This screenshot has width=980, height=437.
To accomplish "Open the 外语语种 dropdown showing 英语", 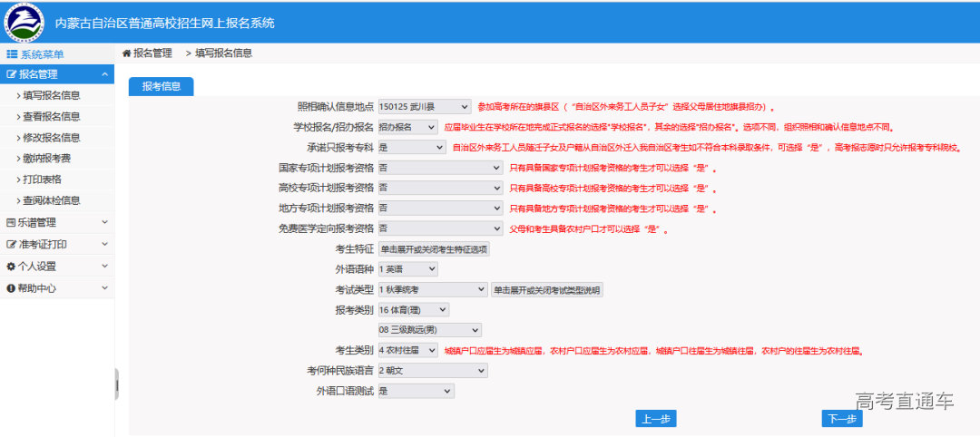I will [x=408, y=269].
